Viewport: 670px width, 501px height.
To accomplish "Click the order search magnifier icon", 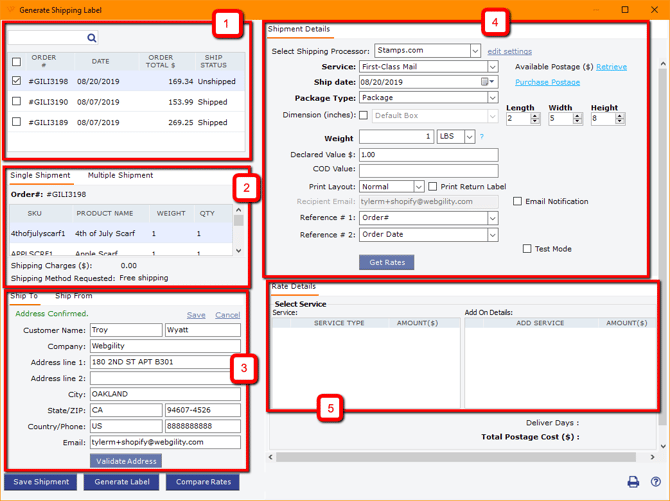I will pos(91,38).
